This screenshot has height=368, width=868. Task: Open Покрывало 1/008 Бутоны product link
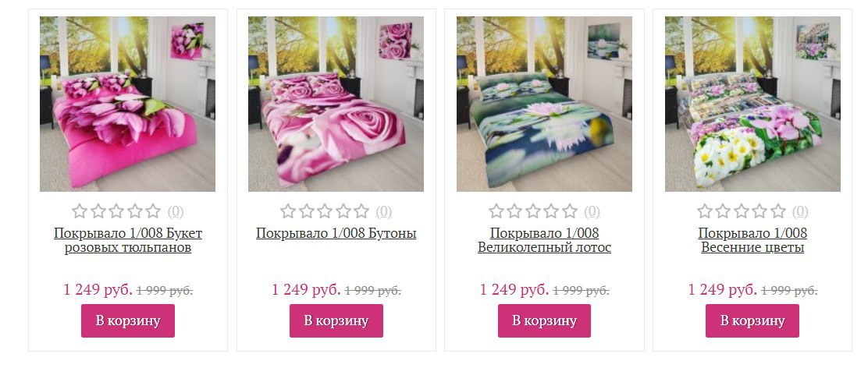(336, 233)
